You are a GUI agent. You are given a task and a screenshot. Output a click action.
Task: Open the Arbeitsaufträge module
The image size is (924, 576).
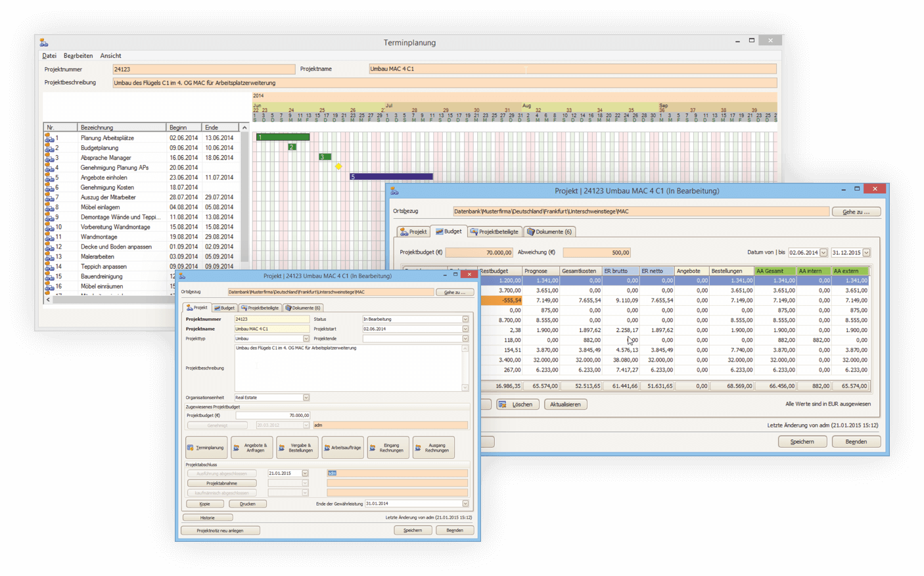342,448
